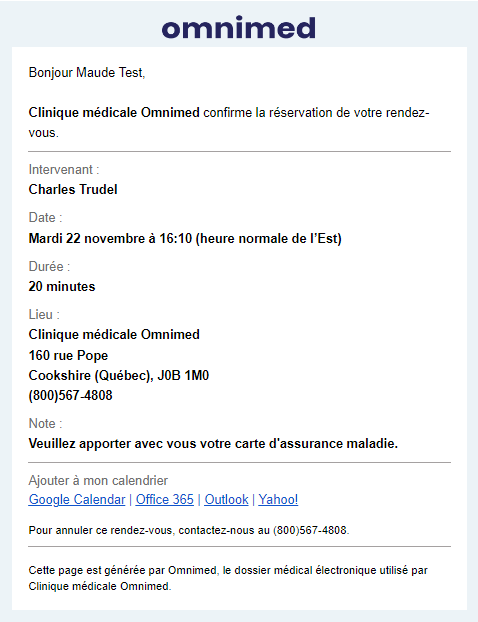Click the 20 minutes duration text
The height and width of the screenshot is (622, 478).
click(62, 286)
